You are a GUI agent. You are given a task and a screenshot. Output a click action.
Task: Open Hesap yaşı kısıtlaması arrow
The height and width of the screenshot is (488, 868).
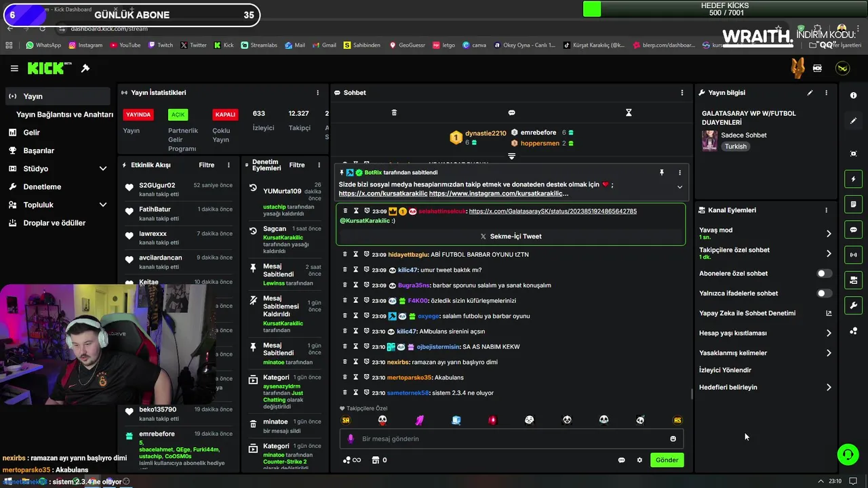pos(829,333)
